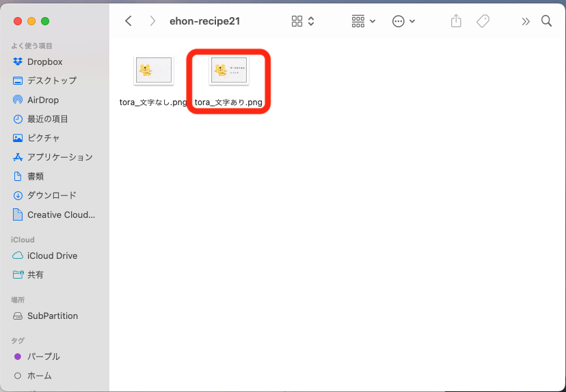The width and height of the screenshot is (566, 392).
Task: Go to デスクトップ in sidebar
Action: (51, 81)
